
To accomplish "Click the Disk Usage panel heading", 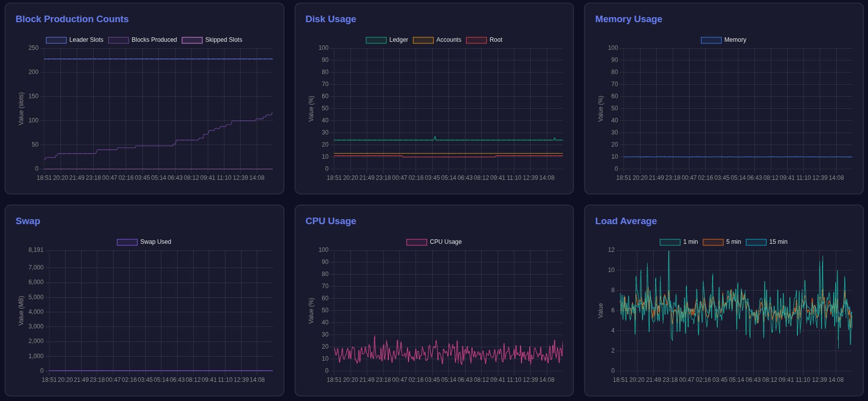I will point(331,19).
